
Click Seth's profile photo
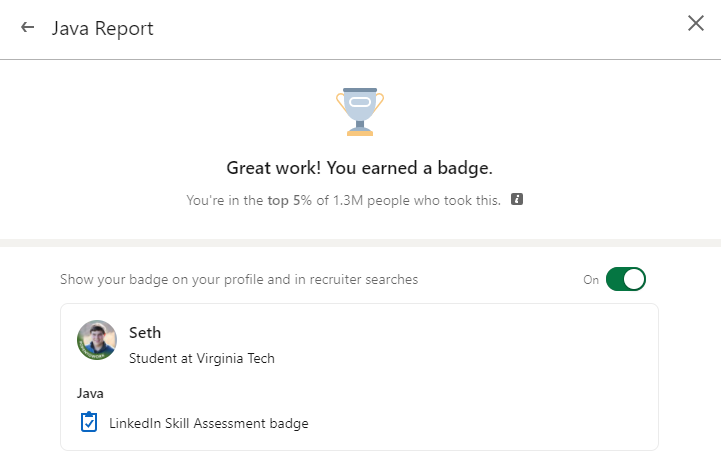pos(97,340)
